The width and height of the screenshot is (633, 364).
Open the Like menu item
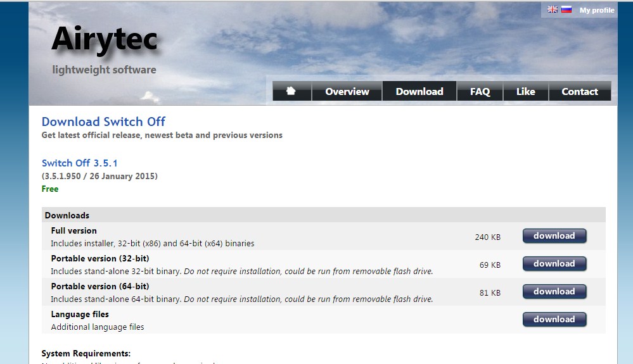(526, 91)
